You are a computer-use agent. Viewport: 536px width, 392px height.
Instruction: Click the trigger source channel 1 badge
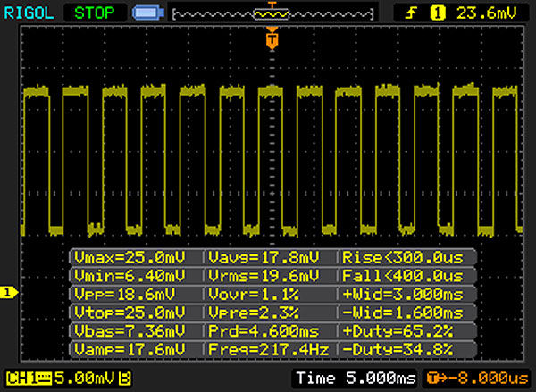[x=438, y=13]
